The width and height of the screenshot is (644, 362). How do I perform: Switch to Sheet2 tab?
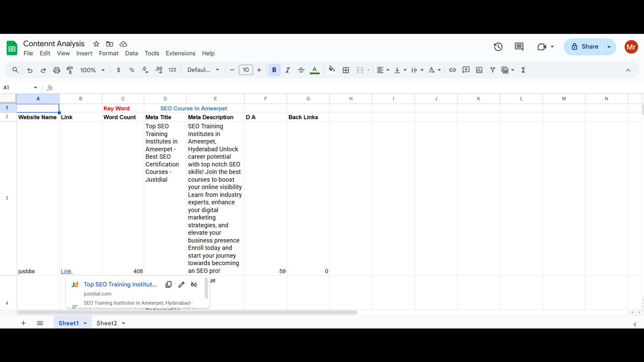(107, 323)
